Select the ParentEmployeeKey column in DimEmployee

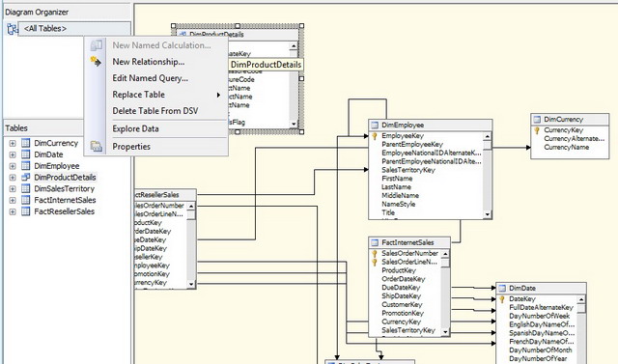tap(412, 144)
